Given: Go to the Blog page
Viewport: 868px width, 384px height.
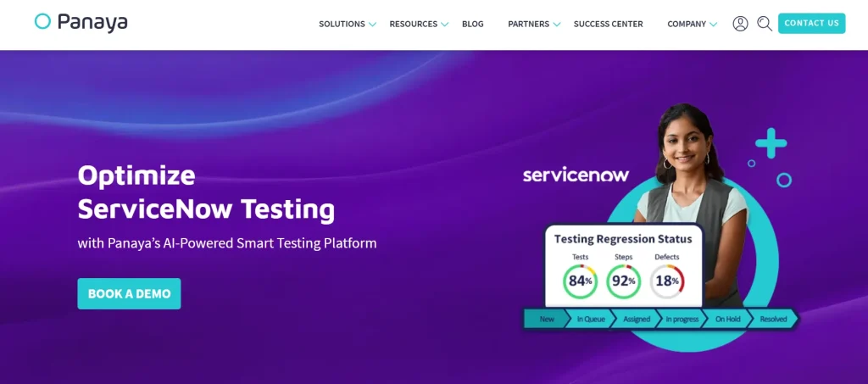Looking at the screenshot, I should click(473, 24).
